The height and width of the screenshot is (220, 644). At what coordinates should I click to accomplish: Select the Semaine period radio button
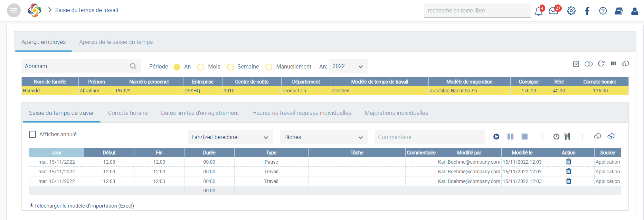coord(230,67)
